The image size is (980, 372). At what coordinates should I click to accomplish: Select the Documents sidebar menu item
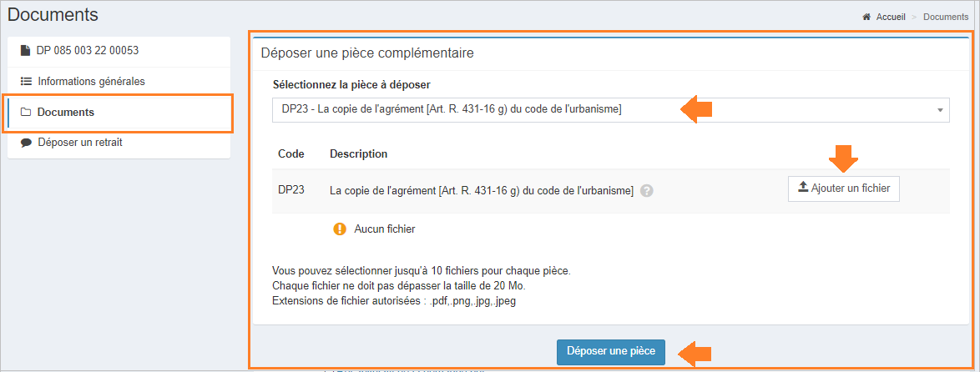coord(119,113)
